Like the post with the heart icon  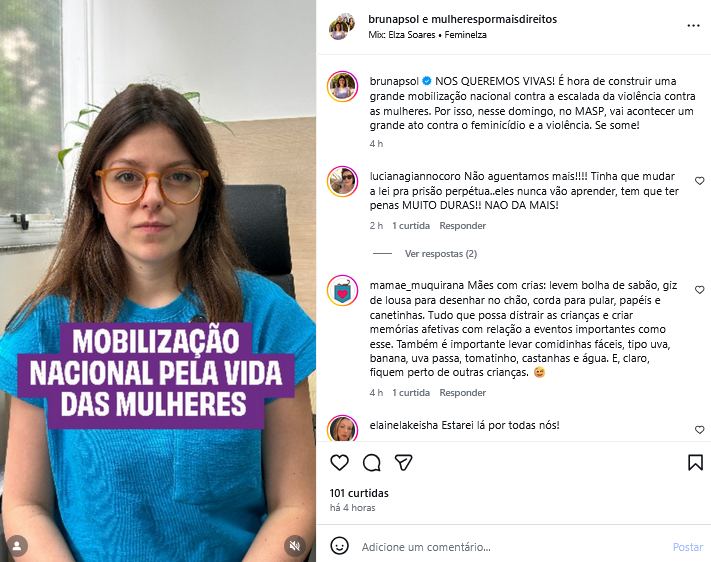pyautogui.click(x=339, y=463)
